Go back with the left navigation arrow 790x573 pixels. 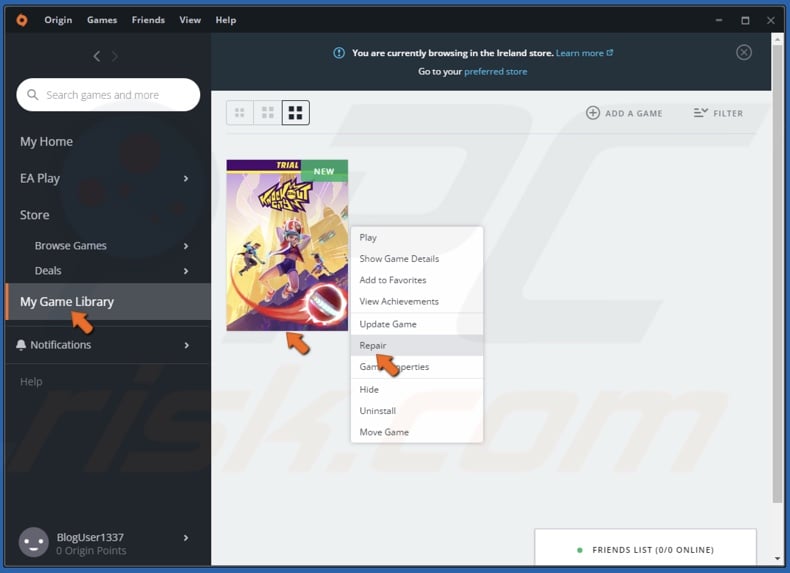[97, 56]
